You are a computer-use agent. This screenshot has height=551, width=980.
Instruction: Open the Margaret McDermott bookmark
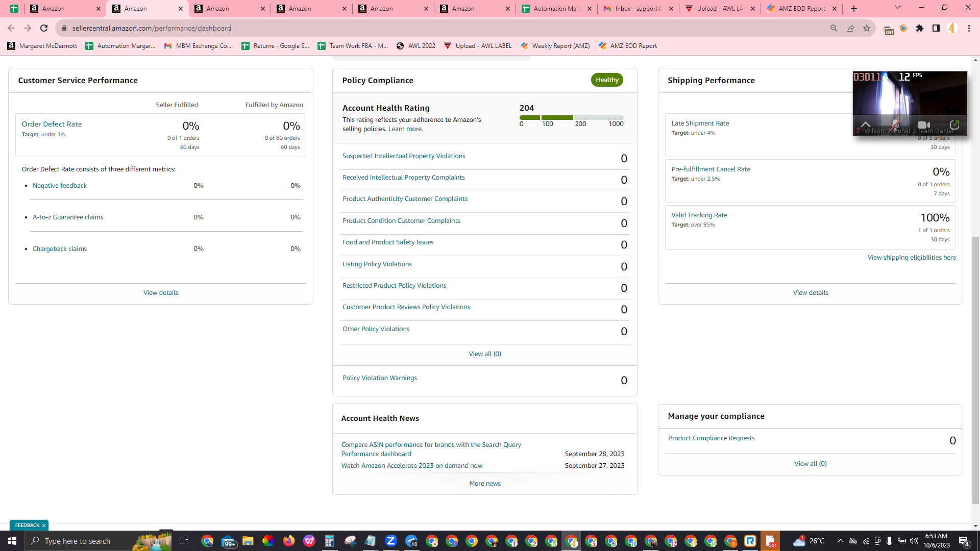pos(42,46)
